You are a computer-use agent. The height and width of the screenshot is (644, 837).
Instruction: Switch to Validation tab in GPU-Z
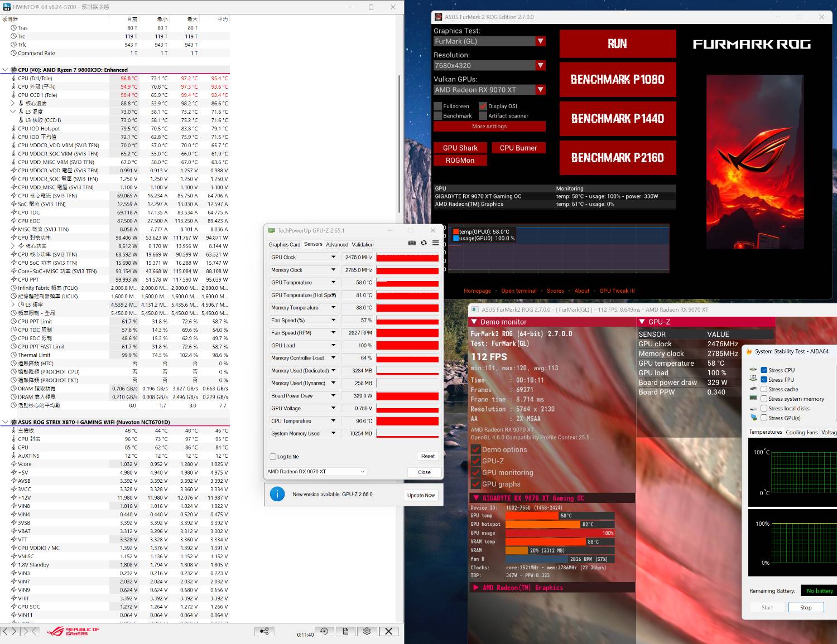click(x=363, y=244)
